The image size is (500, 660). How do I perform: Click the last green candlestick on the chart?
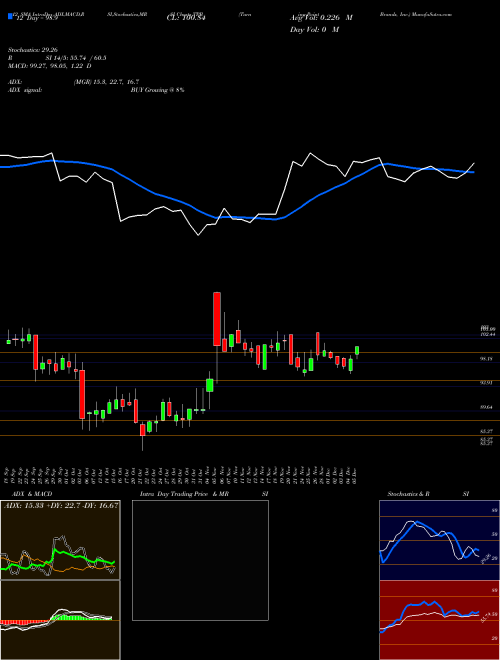pos(357,350)
